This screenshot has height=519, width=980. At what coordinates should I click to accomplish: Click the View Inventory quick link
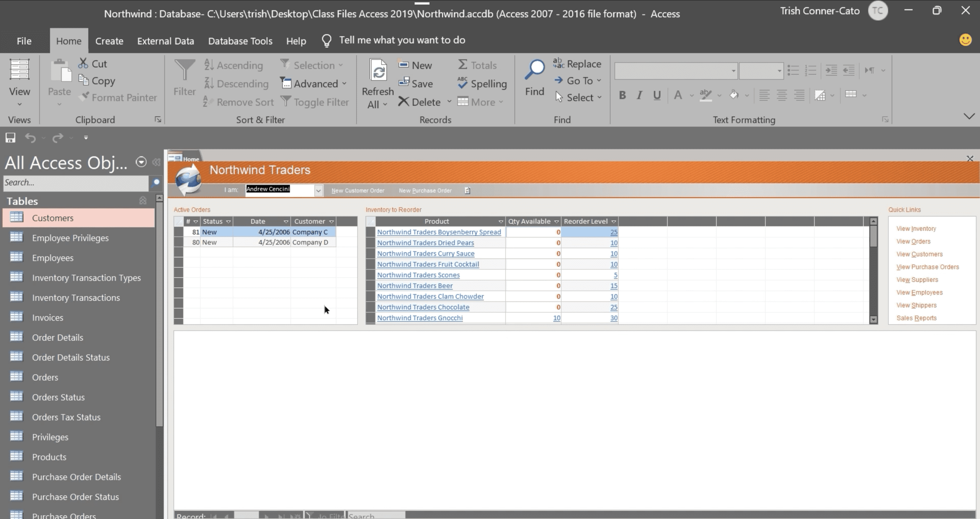[916, 229]
